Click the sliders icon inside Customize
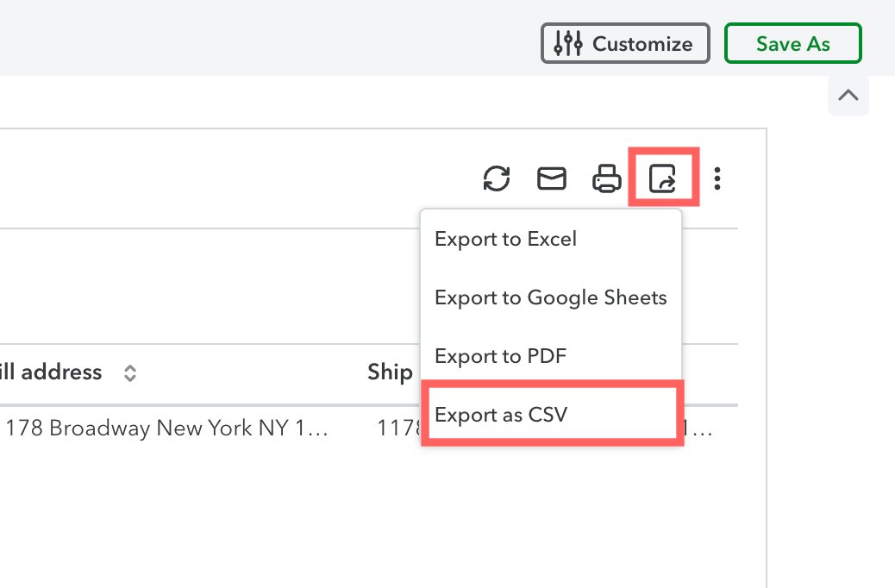 [568, 44]
